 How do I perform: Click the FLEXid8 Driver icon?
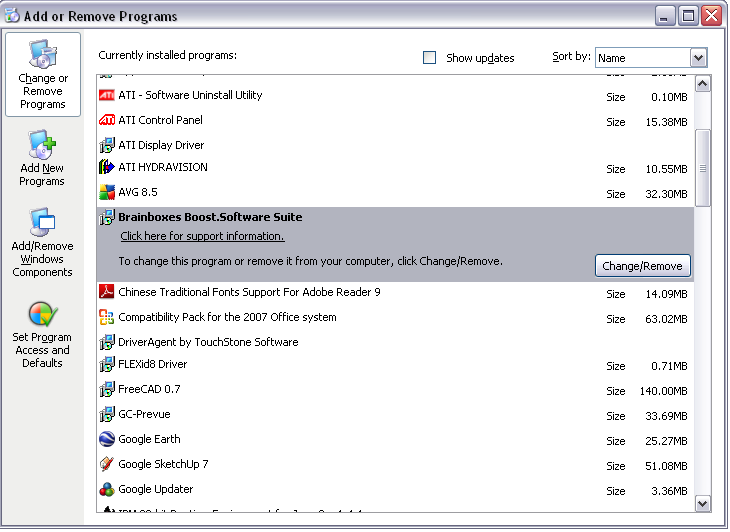click(x=107, y=364)
